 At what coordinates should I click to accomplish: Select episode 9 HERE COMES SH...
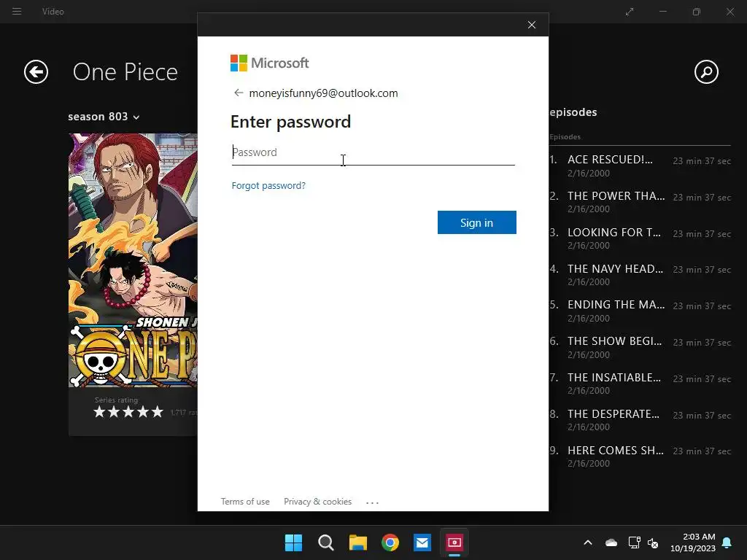pos(640,456)
